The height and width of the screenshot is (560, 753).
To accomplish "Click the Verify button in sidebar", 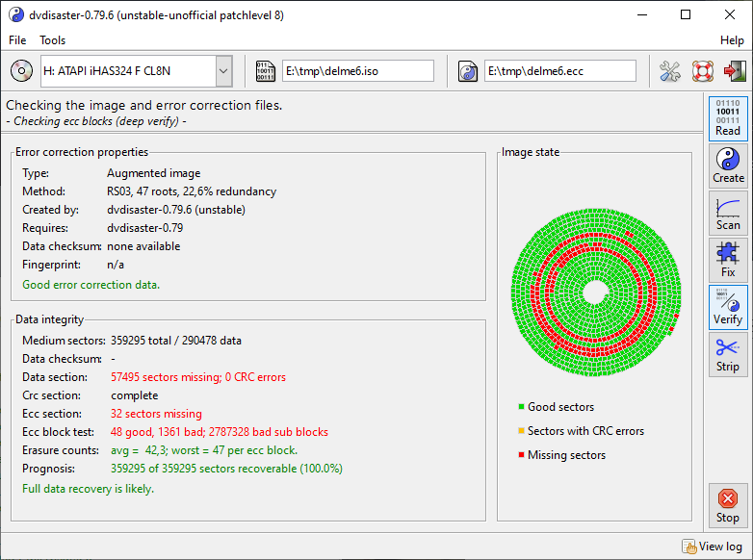I will (x=728, y=306).
